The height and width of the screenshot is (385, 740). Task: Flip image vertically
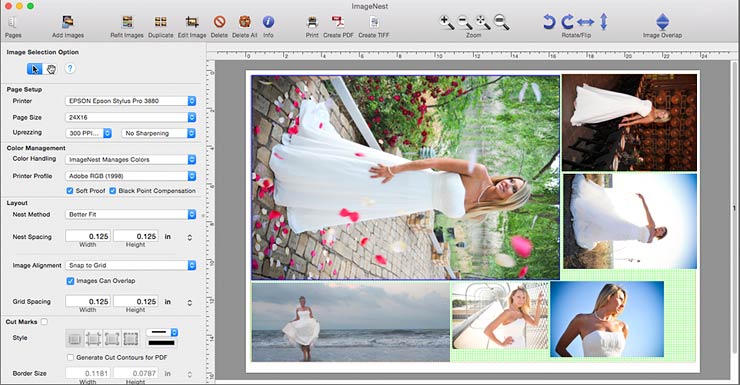[604, 22]
